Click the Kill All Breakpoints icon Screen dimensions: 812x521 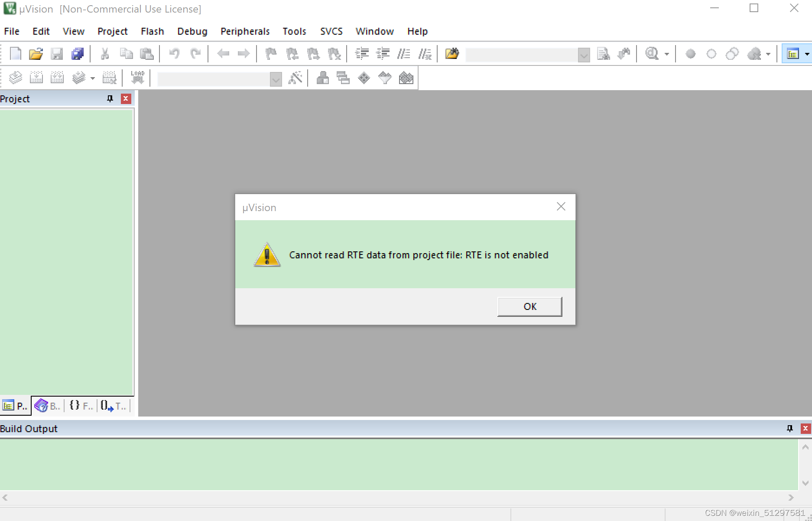[754, 54]
